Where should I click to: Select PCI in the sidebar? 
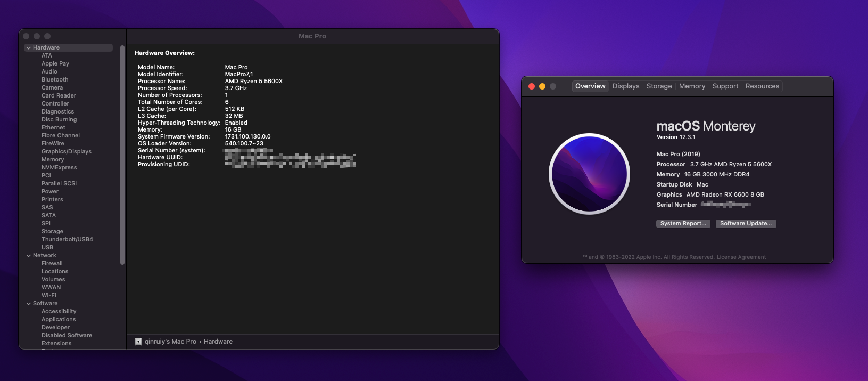(46, 176)
